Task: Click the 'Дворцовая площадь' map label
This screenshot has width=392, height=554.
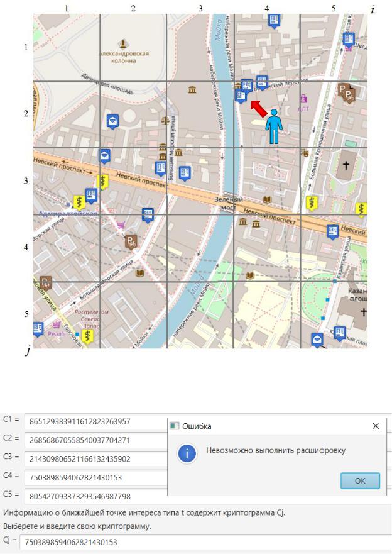Action: click(107, 84)
